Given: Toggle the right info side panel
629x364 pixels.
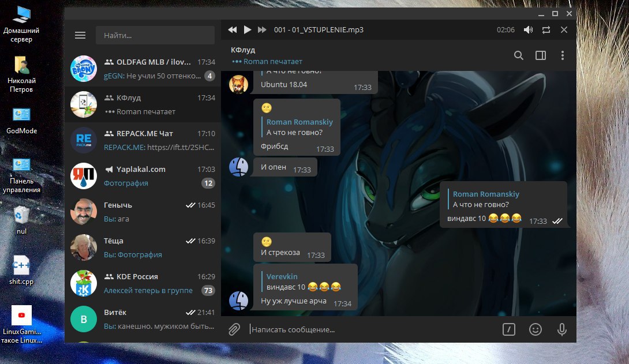Looking at the screenshot, I should (x=541, y=55).
